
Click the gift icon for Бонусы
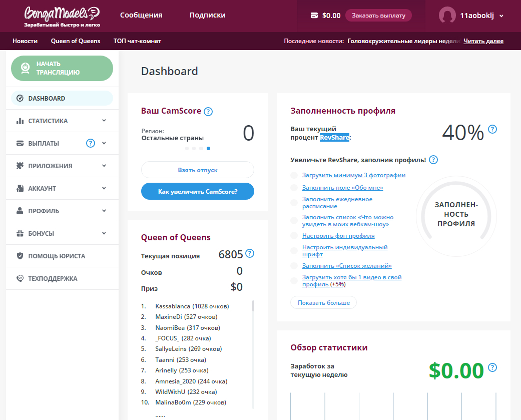tap(20, 233)
